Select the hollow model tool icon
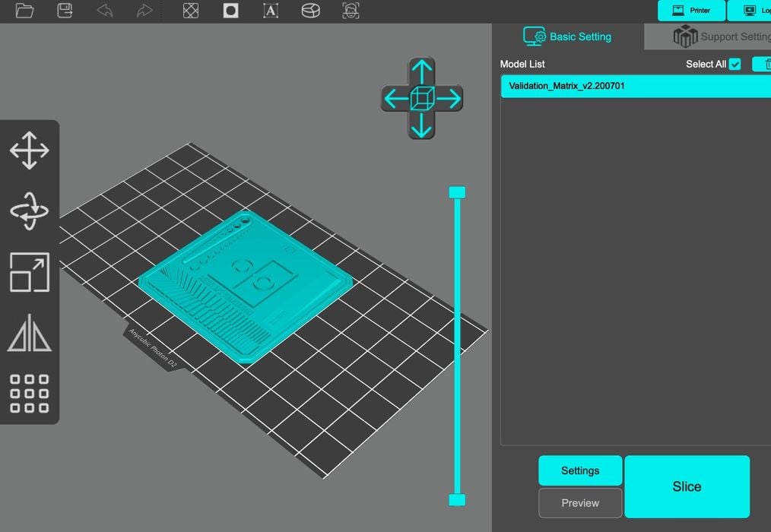Image resolution: width=771 pixels, height=532 pixels. pos(191,11)
